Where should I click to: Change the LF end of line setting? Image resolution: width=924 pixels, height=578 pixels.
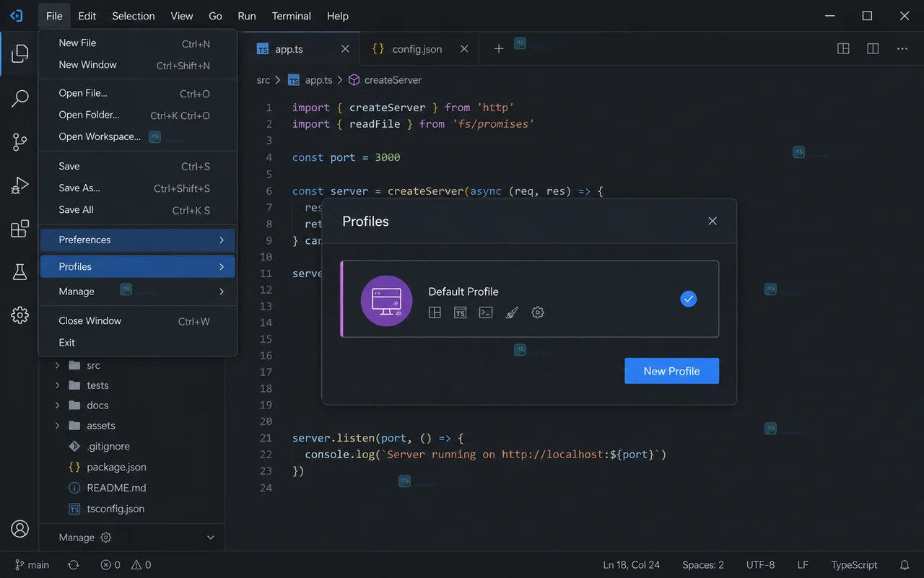tap(803, 565)
